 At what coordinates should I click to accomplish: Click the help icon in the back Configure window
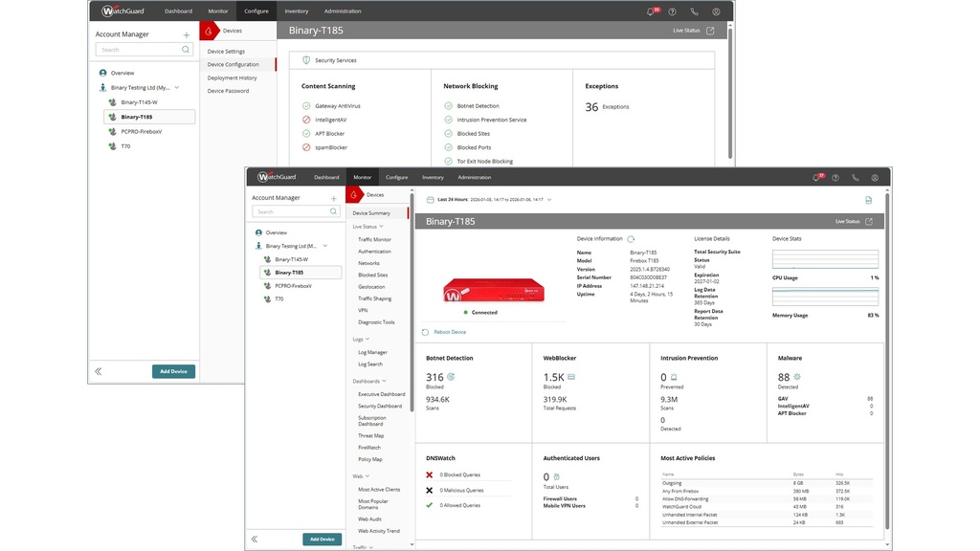pos(672,11)
